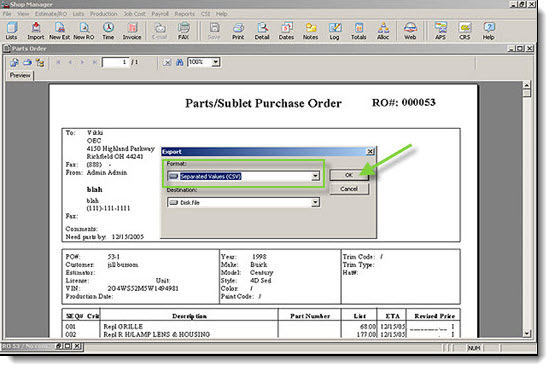Click the 'Repl GRILLE' description row
Screen dimensions: 553x371
(123, 327)
